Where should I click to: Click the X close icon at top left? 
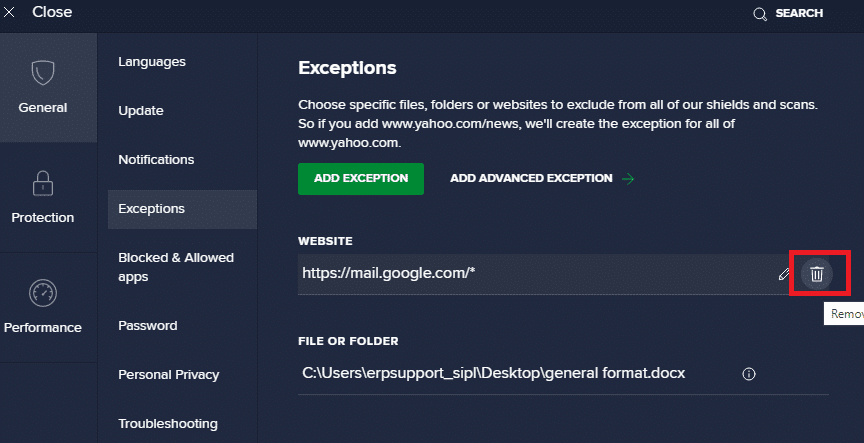[x=10, y=13]
